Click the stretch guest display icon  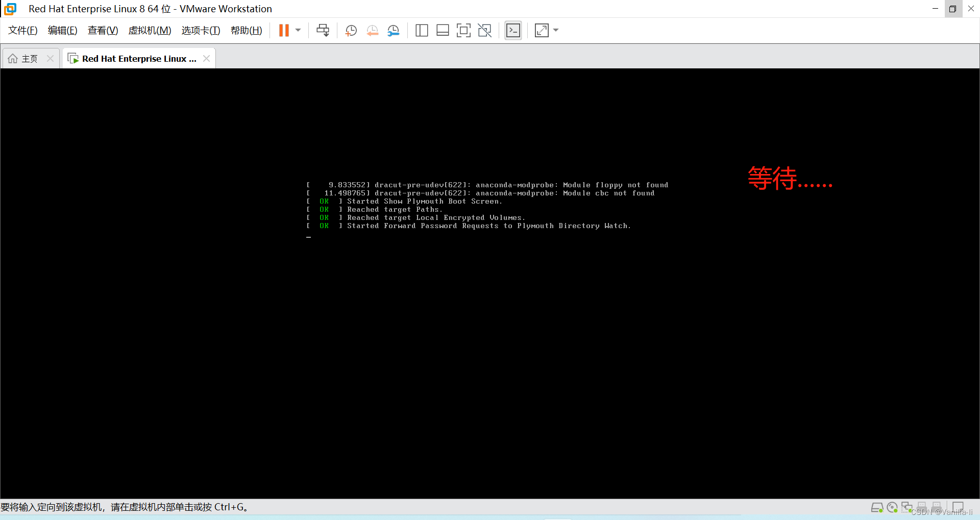coord(542,31)
